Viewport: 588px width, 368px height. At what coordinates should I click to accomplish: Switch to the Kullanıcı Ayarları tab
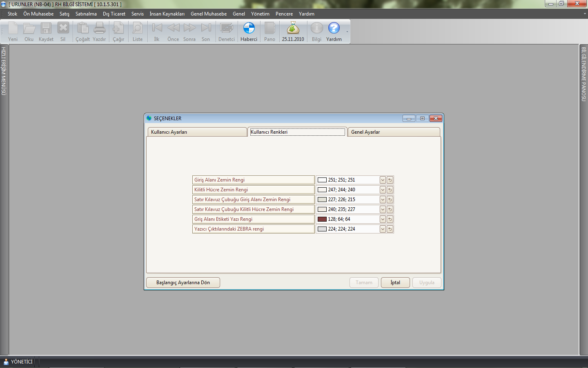click(197, 132)
